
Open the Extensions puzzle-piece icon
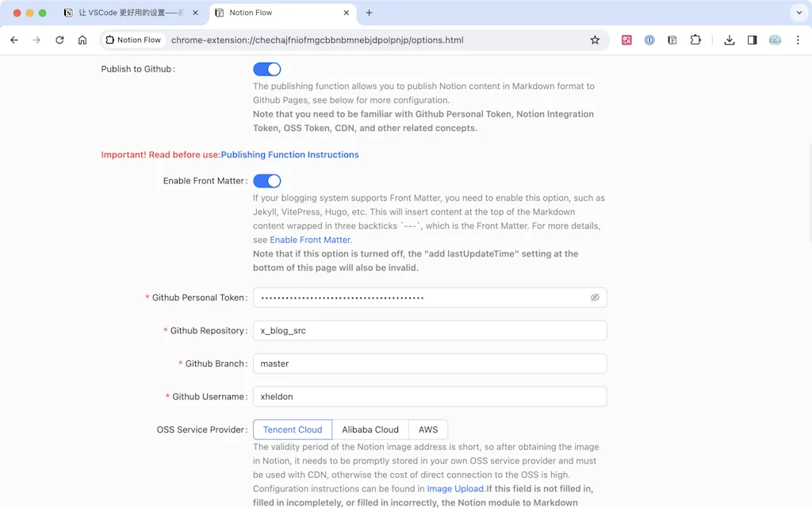695,39
